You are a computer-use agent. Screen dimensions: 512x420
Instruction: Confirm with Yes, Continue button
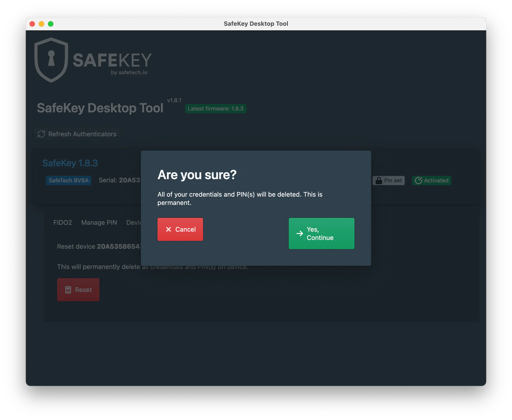(321, 233)
